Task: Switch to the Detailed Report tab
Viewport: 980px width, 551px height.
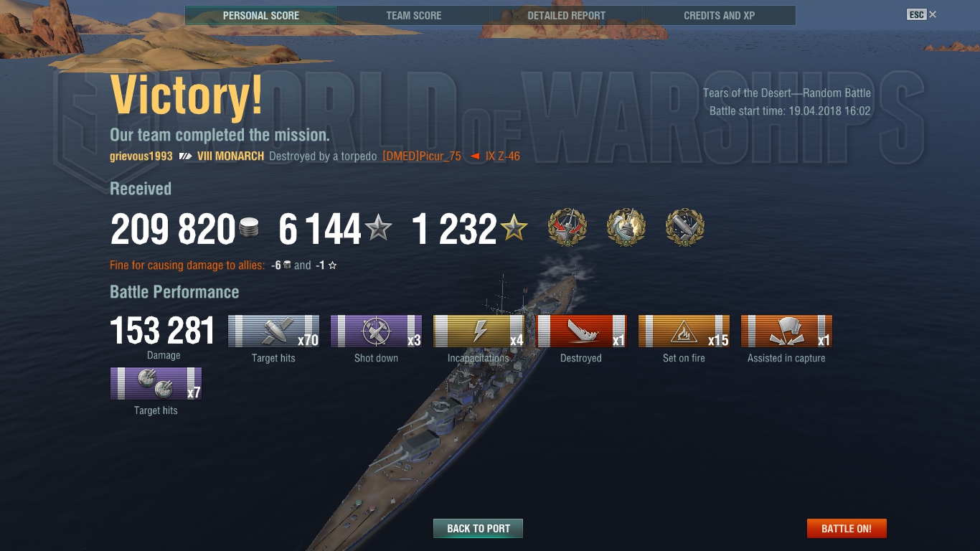Action: [x=566, y=15]
